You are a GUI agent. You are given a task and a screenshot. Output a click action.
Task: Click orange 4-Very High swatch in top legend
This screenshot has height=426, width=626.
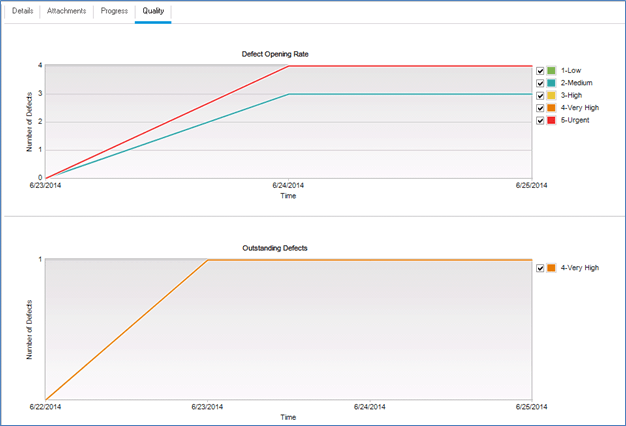(x=552, y=108)
